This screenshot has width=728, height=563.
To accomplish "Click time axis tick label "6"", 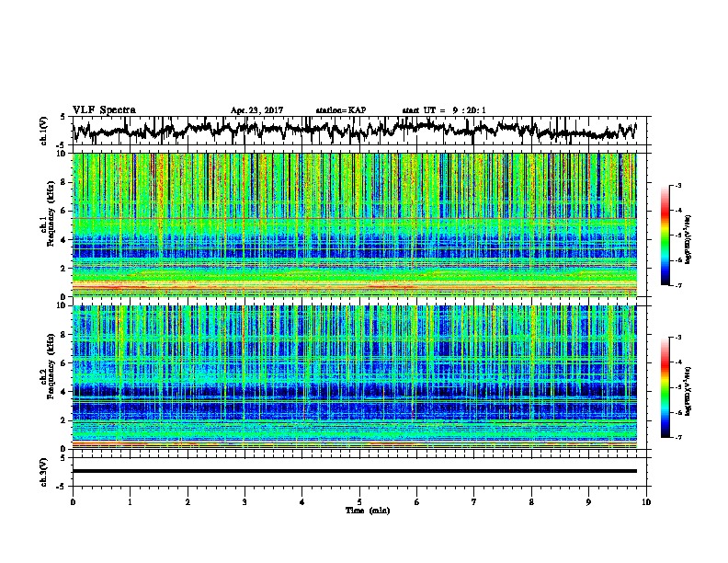I will 417,502.
